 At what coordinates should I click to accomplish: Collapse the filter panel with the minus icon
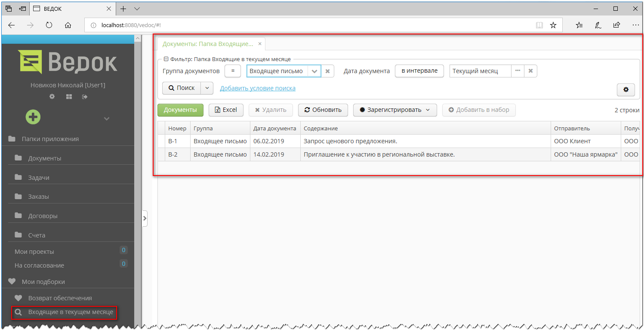pos(166,59)
